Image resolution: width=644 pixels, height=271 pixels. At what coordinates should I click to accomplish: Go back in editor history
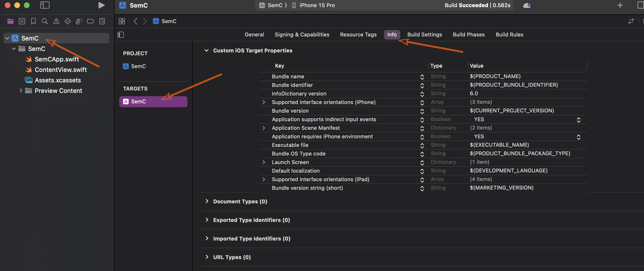click(135, 21)
